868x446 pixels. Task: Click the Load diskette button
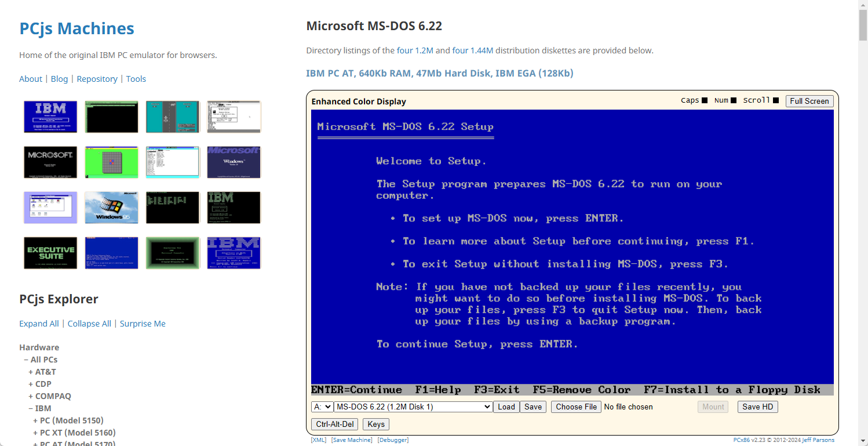506,407
